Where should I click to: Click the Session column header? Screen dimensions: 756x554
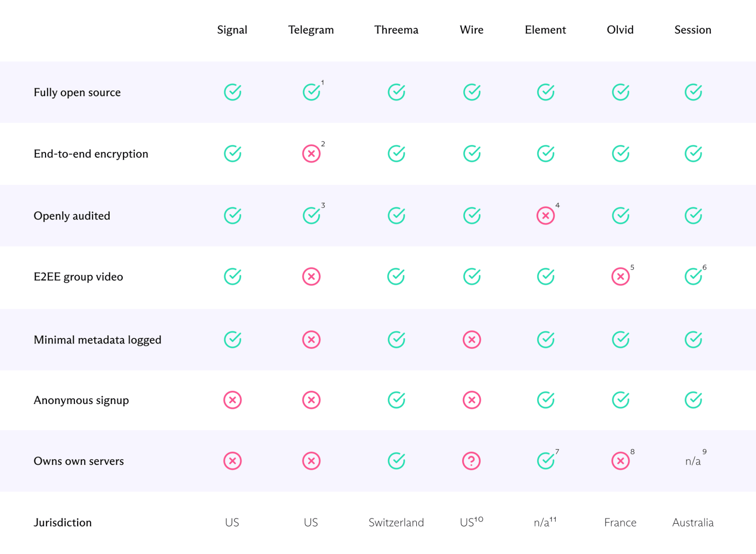click(x=692, y=30)
